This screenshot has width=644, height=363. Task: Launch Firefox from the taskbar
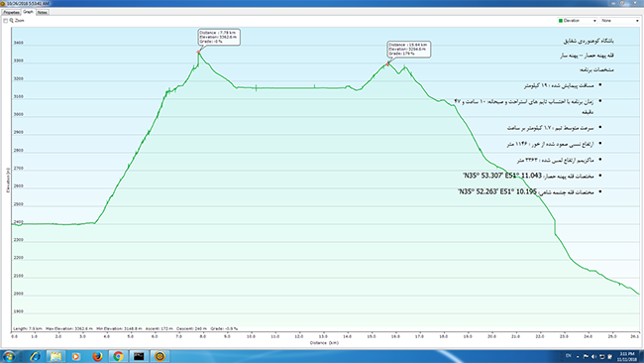(97, 356)
